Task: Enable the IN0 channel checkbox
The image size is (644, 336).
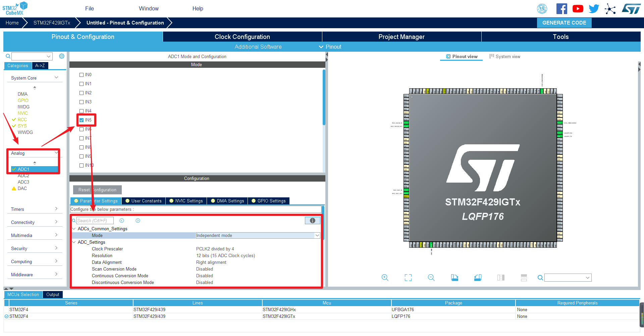Action: tap(82, 75)
